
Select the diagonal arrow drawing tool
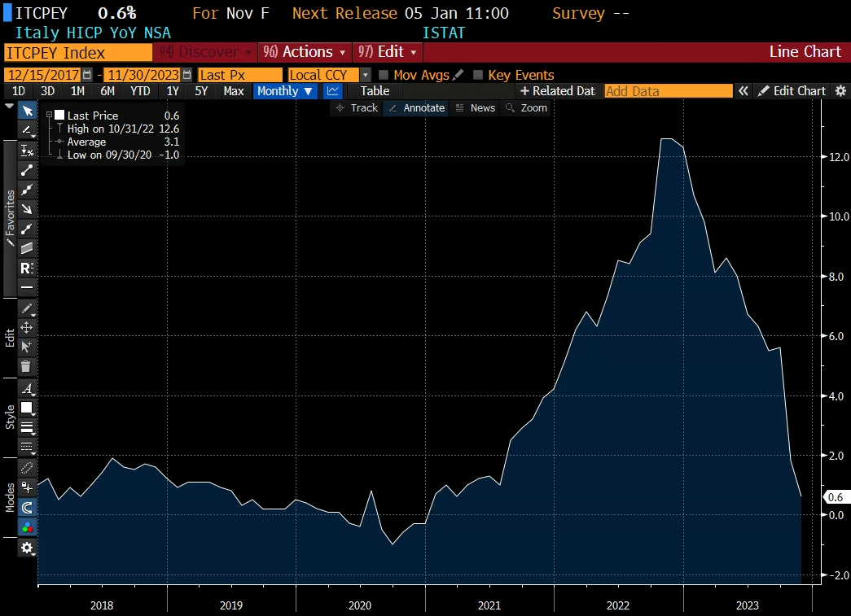[27, 209]
